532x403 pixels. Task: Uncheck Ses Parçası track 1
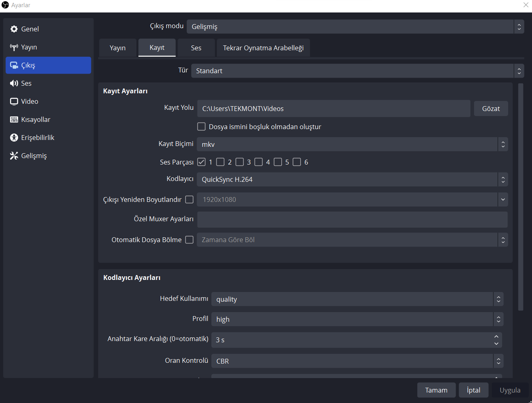201,162
